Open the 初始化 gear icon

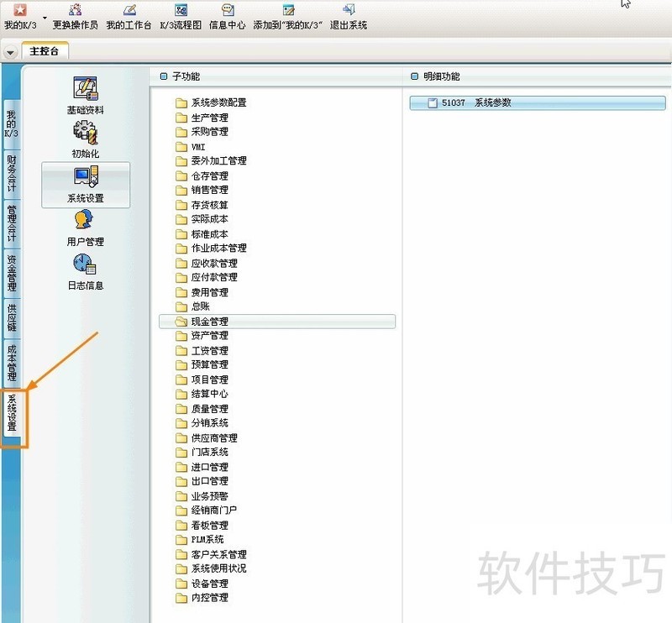click(x=86, y=133)
